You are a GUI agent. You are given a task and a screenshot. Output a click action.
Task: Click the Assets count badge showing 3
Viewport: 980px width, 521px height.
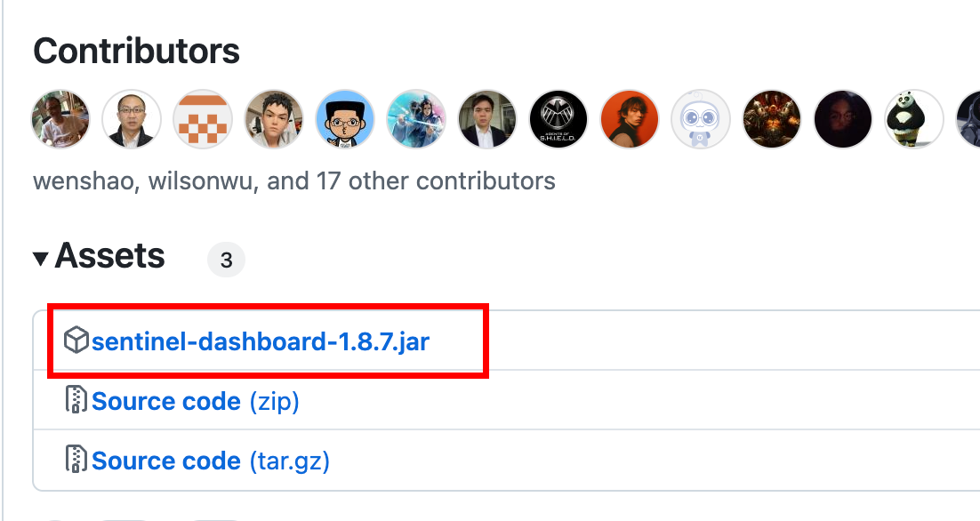226,260
